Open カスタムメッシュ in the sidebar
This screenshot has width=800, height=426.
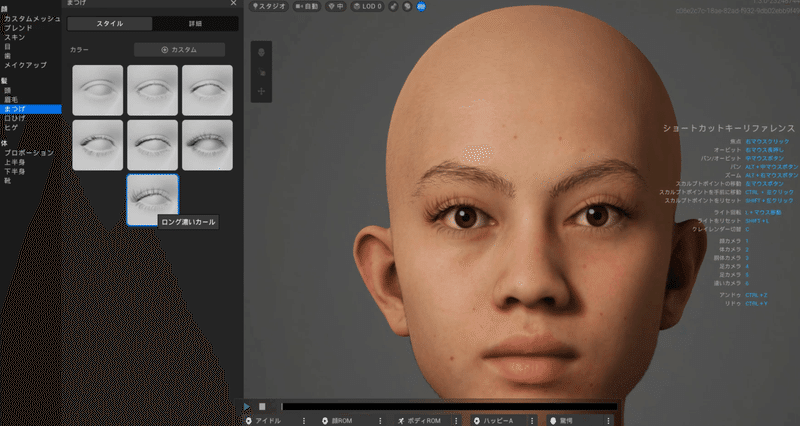point(32,19)
